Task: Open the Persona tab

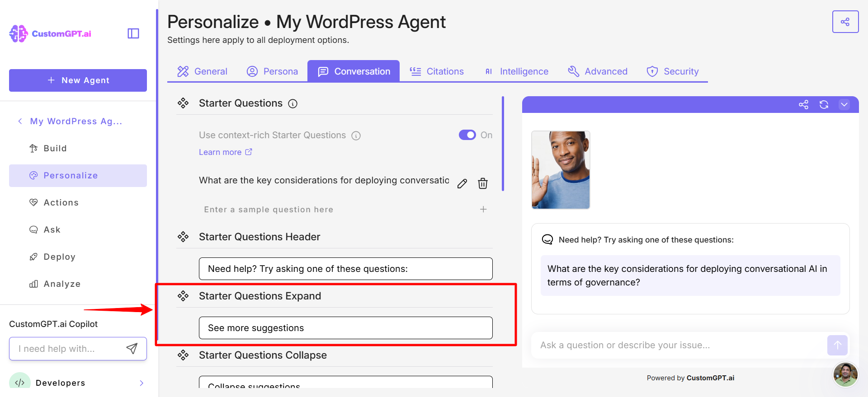Action: click(x=272, y=71)
